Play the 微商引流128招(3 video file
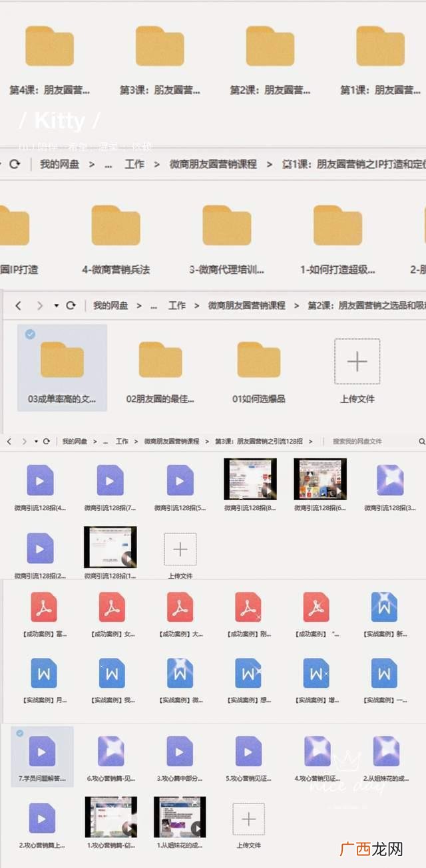 coord(390,480)
